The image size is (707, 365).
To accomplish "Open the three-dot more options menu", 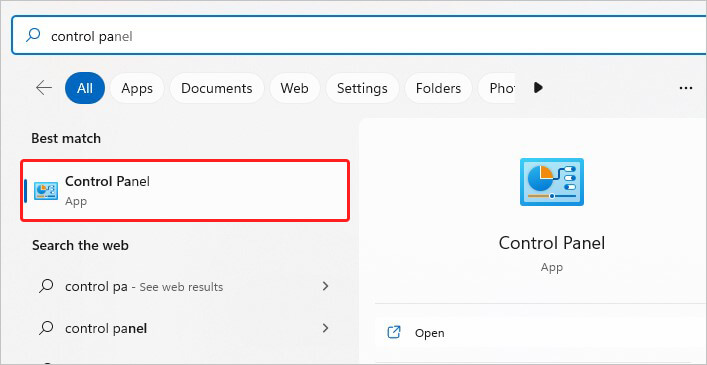I will 686,88.
